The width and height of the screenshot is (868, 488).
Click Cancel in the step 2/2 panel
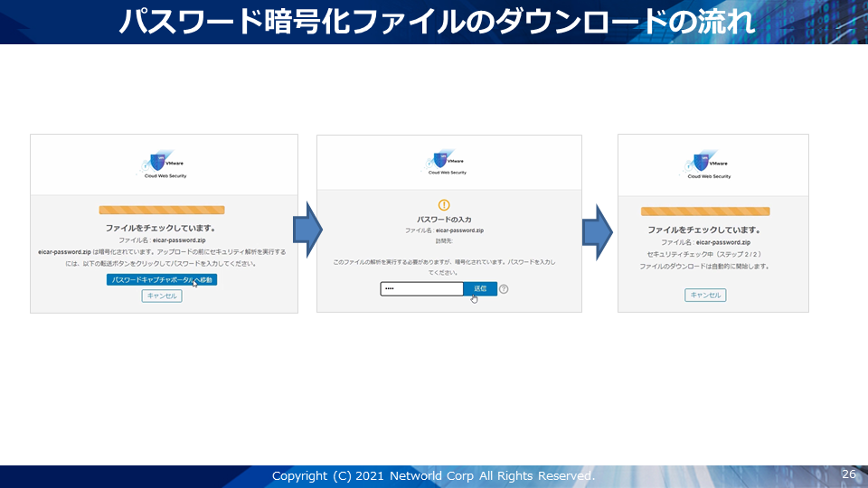point(705,295)
